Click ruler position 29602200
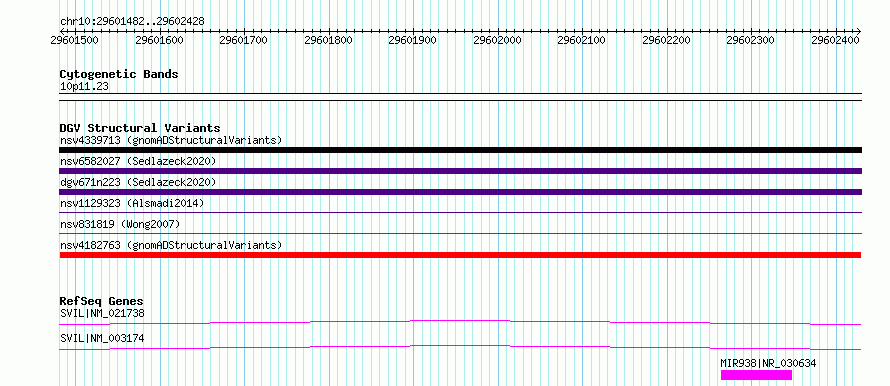Image resolution: width=890 pixels, height=386 pixels. (667, 40)
